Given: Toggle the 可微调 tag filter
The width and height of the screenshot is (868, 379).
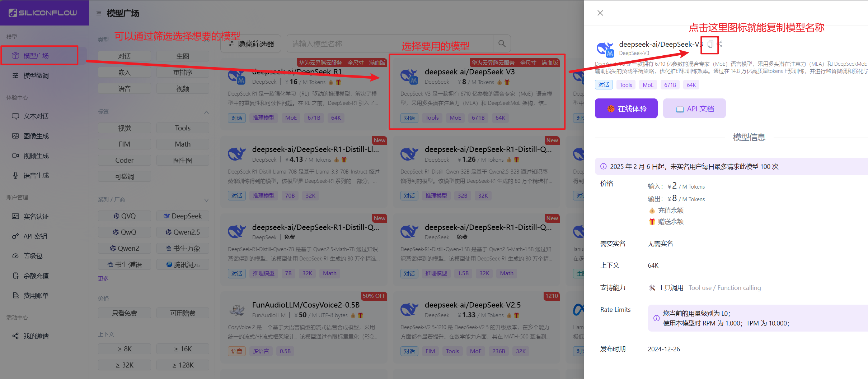Looking at the screenshot, I should (125, 176).
